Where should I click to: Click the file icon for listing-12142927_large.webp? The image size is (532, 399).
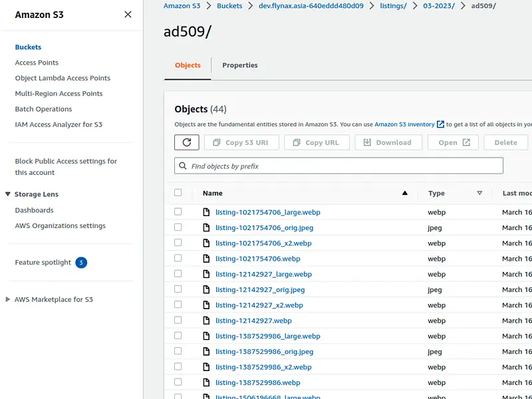click(x=206, y=274)
